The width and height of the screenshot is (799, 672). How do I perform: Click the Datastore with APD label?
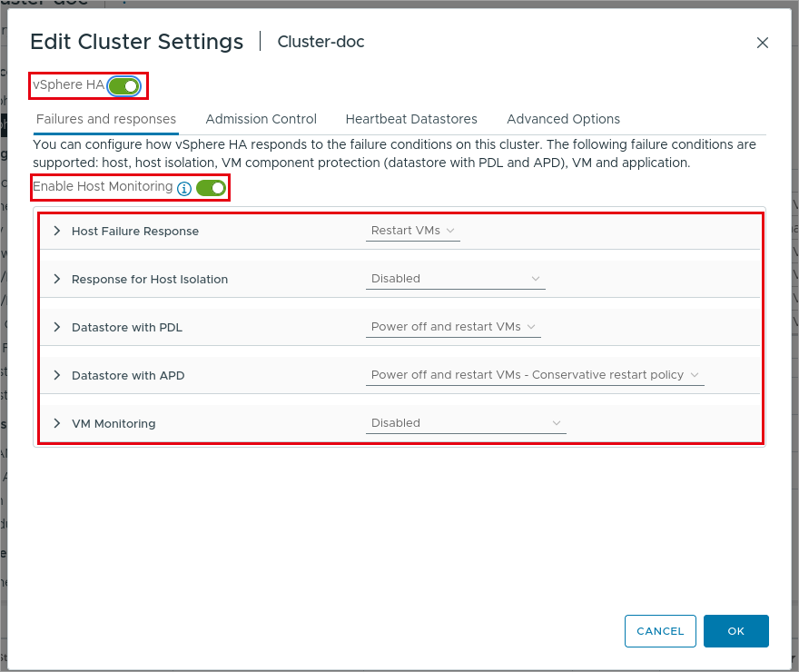[x=128, y=375]
